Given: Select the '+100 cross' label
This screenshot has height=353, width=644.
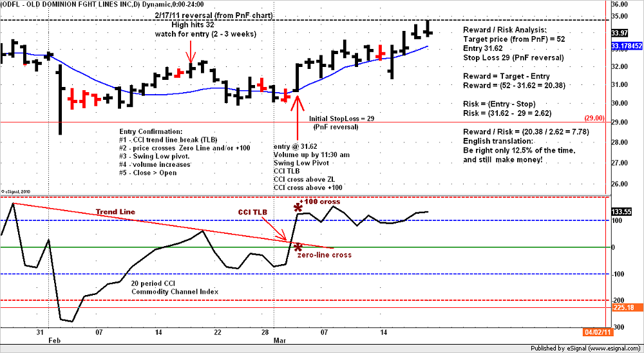Looking at the screenshot, I should point(319,202).
